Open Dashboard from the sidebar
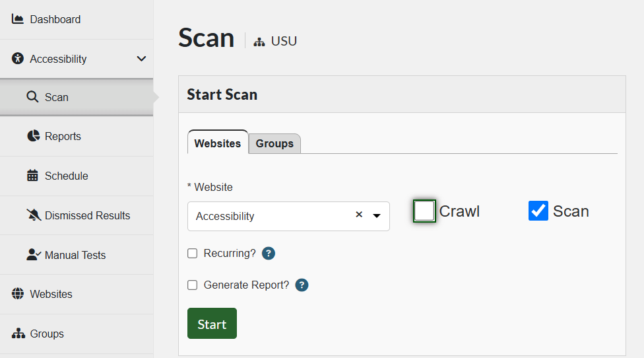This screenshot has height=358, width=644. pos(77,19)
